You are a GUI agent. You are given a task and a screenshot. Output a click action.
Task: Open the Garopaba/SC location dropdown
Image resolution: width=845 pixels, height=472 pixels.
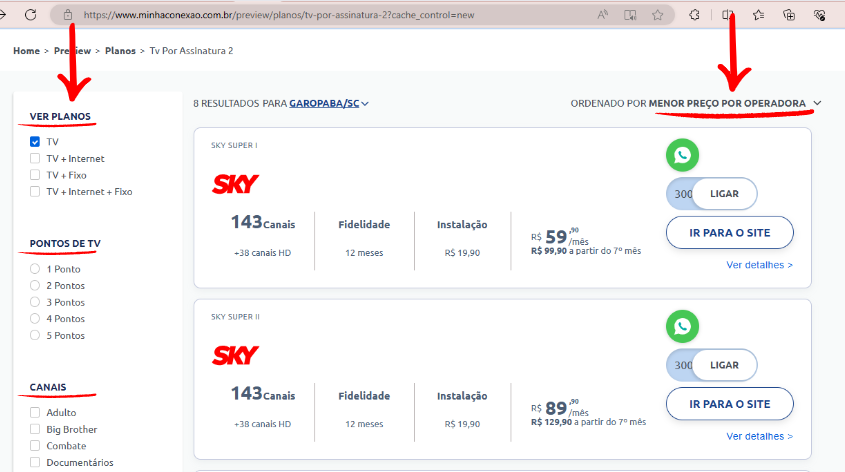click(x=329, y=103)
